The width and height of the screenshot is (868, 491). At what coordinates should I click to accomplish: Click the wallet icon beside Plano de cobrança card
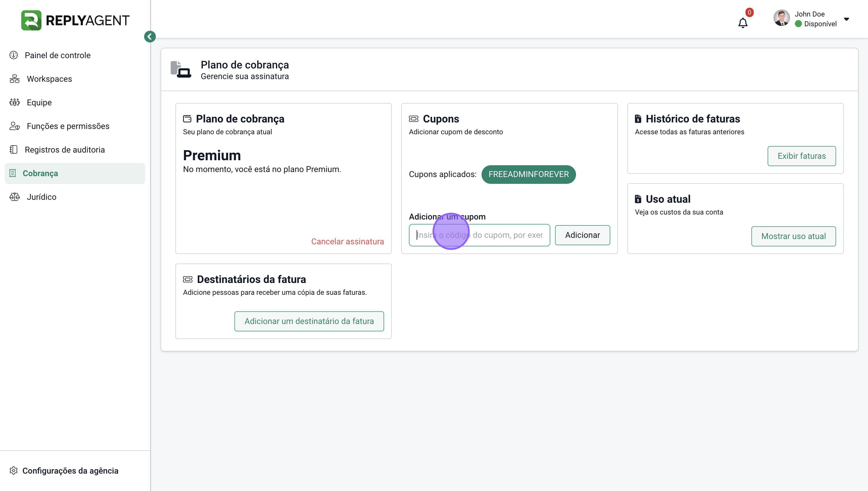(187, 119)
